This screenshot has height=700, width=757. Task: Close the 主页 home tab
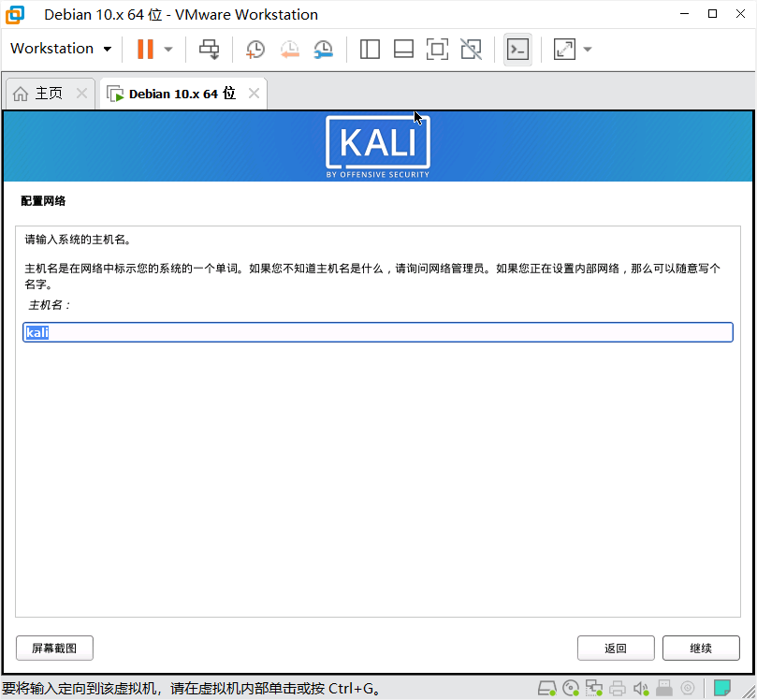[x=82, y=94]
